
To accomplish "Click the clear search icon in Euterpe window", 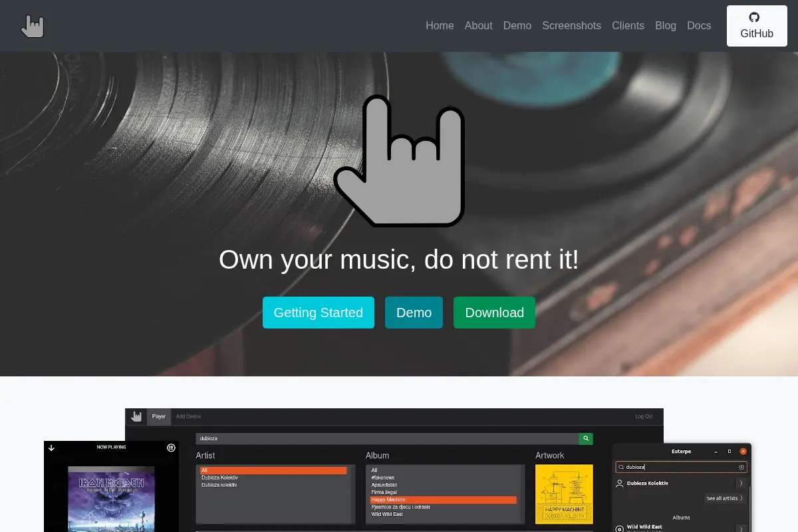I will [741, 467].
